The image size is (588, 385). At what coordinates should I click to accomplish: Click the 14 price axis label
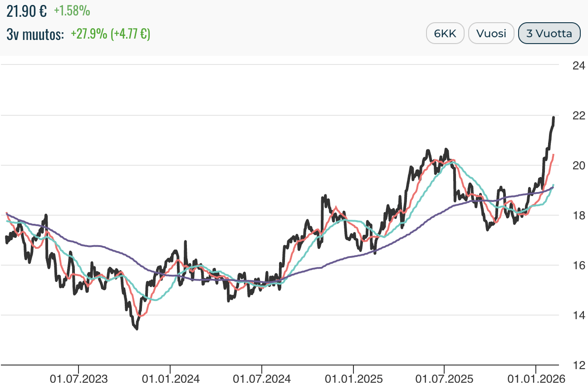click(578, 315)
